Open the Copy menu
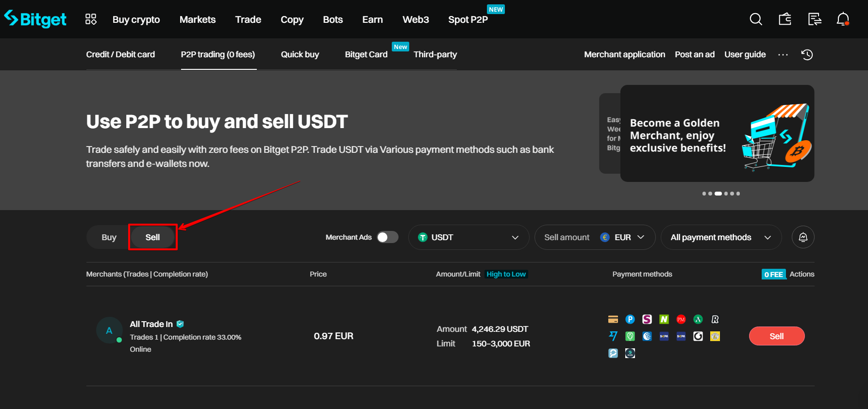868x409 pixels. [x=292, y=19]
